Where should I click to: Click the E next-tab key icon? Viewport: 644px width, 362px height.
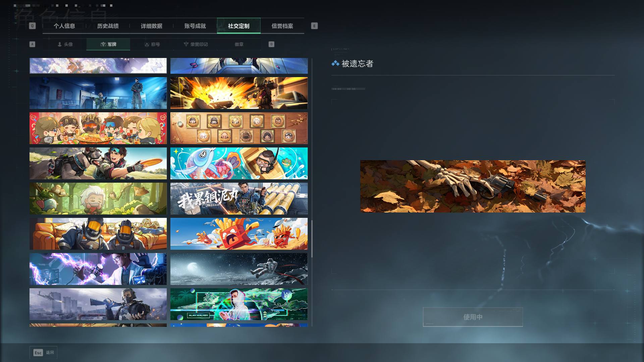pyautogui.click(x=314, y=26)
